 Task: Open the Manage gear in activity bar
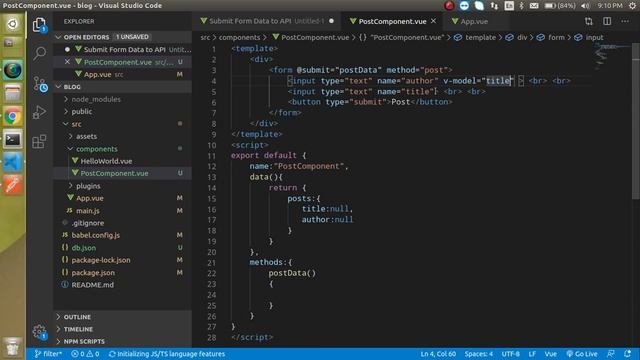point(40,332)
